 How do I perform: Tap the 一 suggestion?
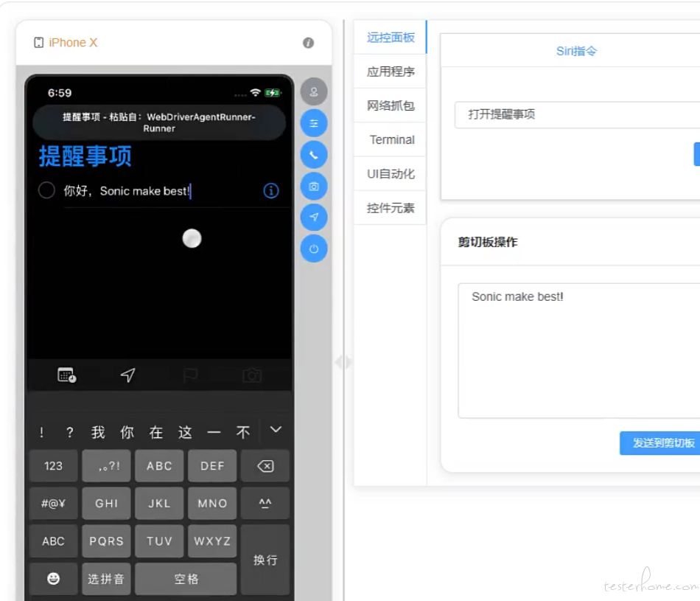tap(214, 432)
